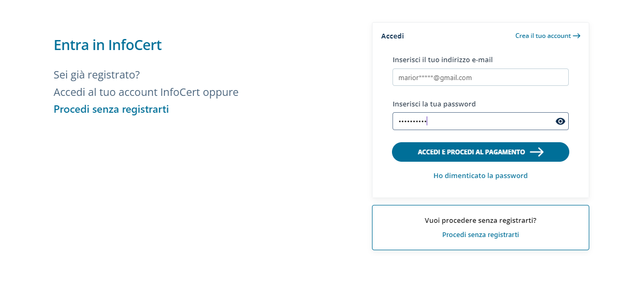The image size is (644, 295).
Task: Click the masked marior*****@gmail.com text
Action: (x=435, y=77)
